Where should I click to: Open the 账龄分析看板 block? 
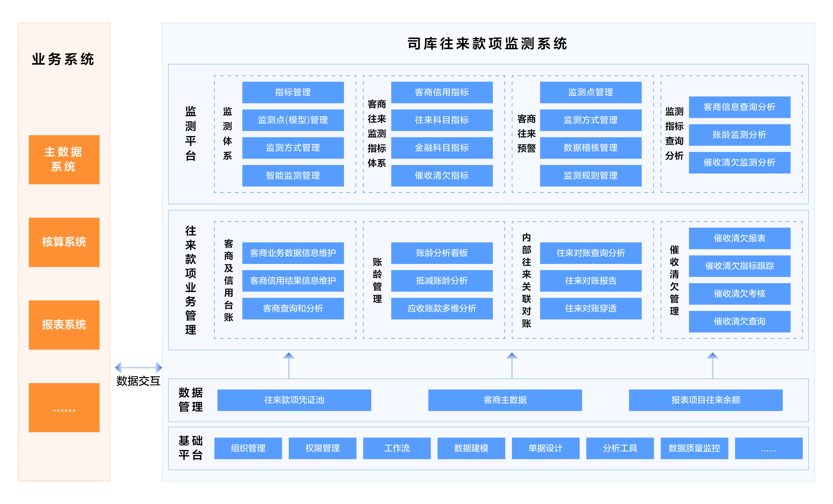[442, 253]
